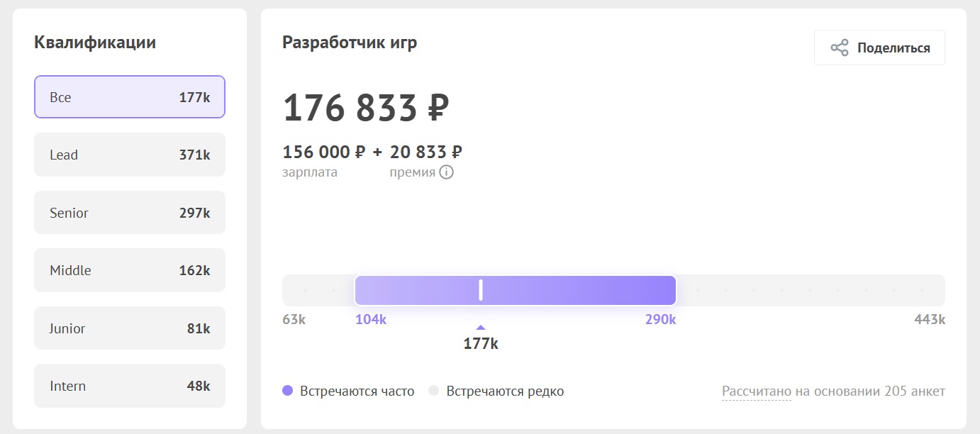980x434 pixels.
Task: Select the Senior qualification filter
Action: point(129,212)
